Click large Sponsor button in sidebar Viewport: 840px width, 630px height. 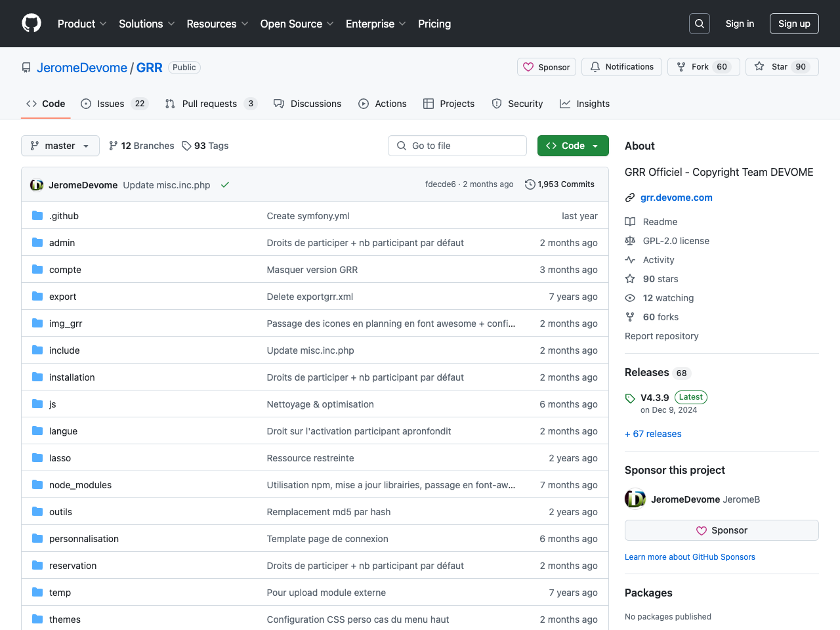click(722, 530)
